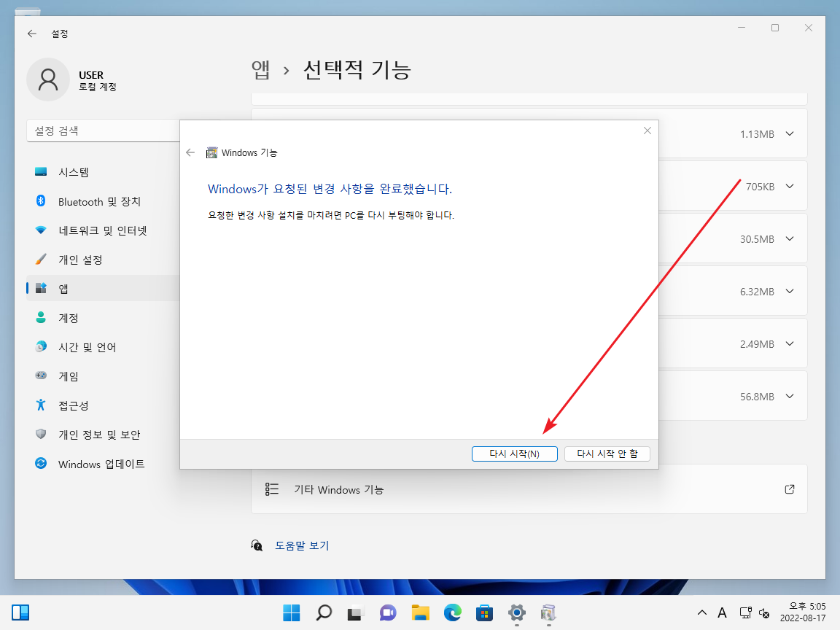Open the 도움말 보기 link

(x=302, y=545)
